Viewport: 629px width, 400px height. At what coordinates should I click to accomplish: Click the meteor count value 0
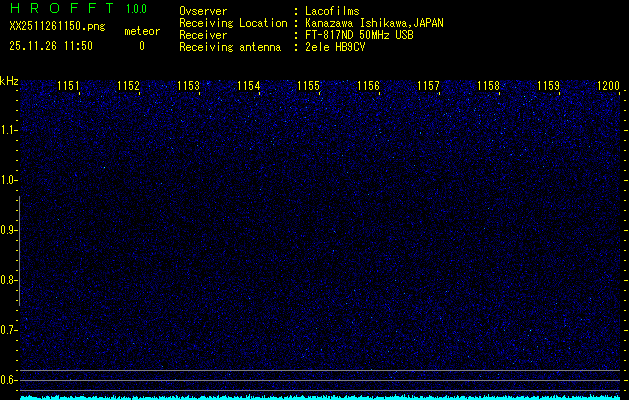[x=141, y=46]
